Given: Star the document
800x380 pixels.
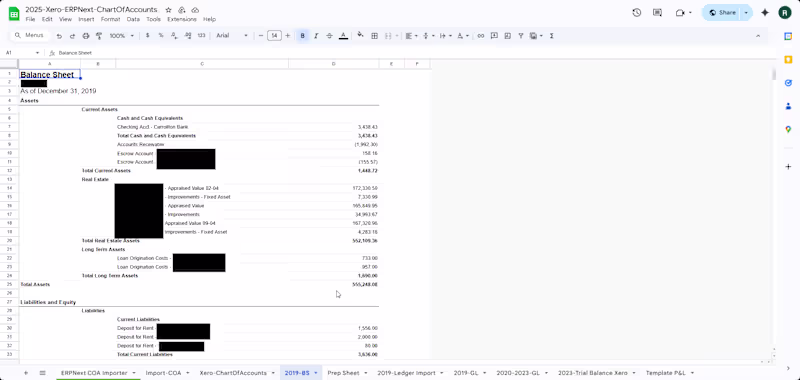Looking at the screenshot, I should (x=169, y=10).
